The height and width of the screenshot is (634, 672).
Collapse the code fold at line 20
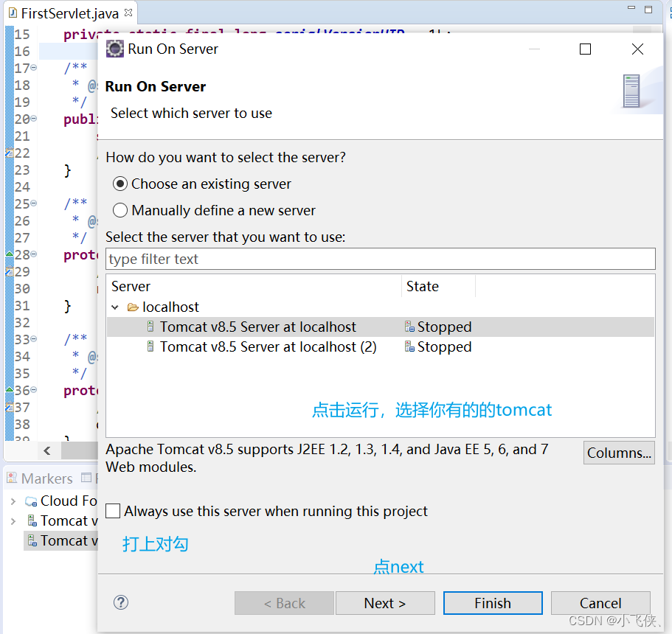point(33,118)
